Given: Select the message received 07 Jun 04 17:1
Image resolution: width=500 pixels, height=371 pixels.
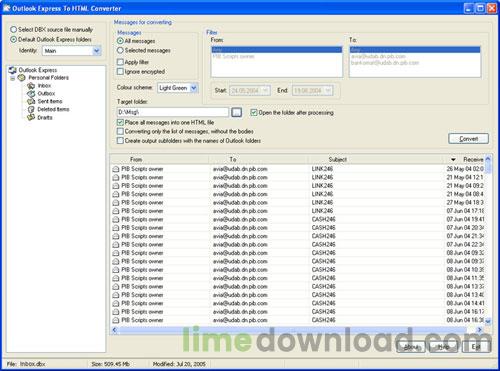Looking at the screenshot, I should (x=297, y=211).
